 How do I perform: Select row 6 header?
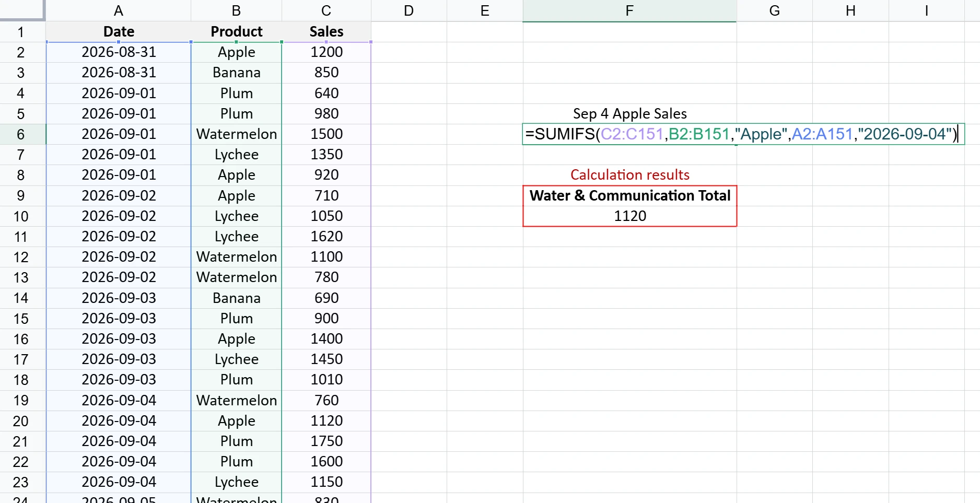tap(21, 134)
